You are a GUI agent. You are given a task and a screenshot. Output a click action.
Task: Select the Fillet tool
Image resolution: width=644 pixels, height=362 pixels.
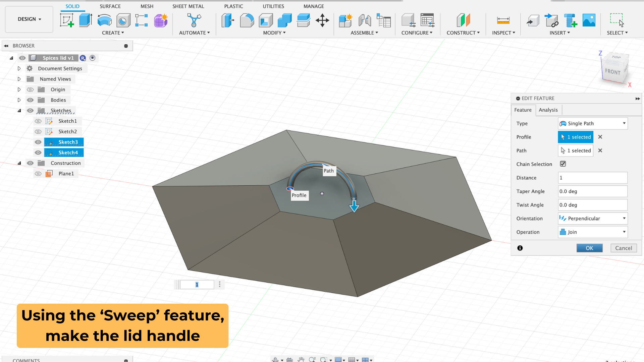pos(247,20)
